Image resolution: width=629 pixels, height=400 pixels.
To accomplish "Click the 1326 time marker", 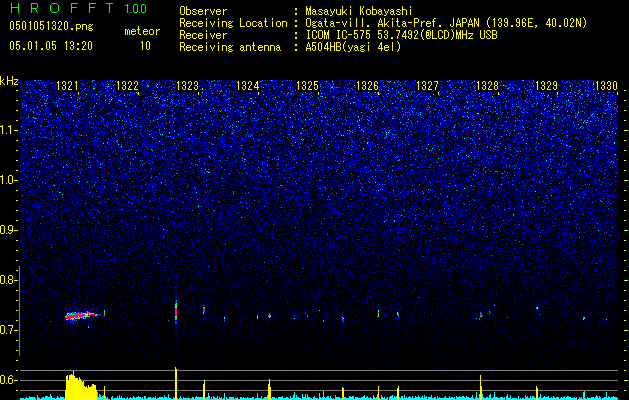I will coord(367,86).
